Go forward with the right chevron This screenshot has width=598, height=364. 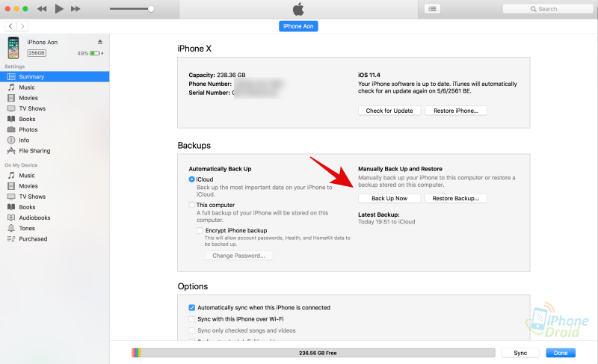[22, 26]
